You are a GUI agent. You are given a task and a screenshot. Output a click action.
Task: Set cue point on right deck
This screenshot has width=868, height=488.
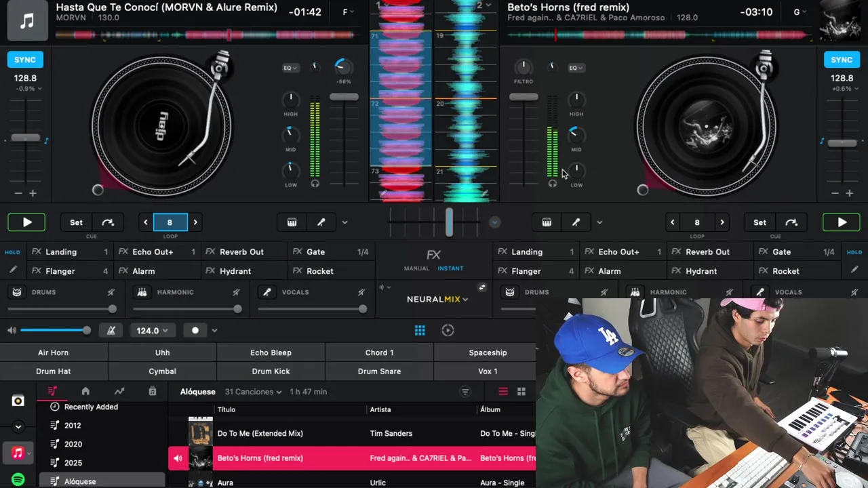pyautogui.click(x=759, y=222)
